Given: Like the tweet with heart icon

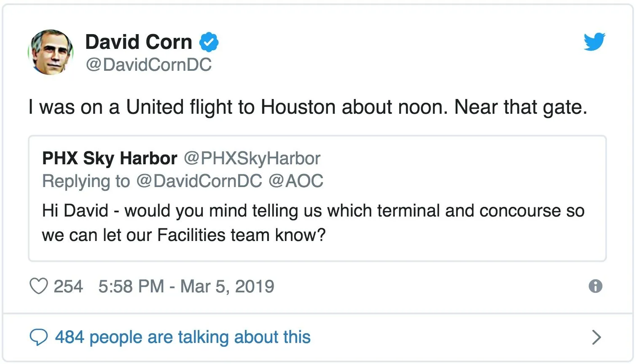Looking at the screenshot, I should 38,286.
